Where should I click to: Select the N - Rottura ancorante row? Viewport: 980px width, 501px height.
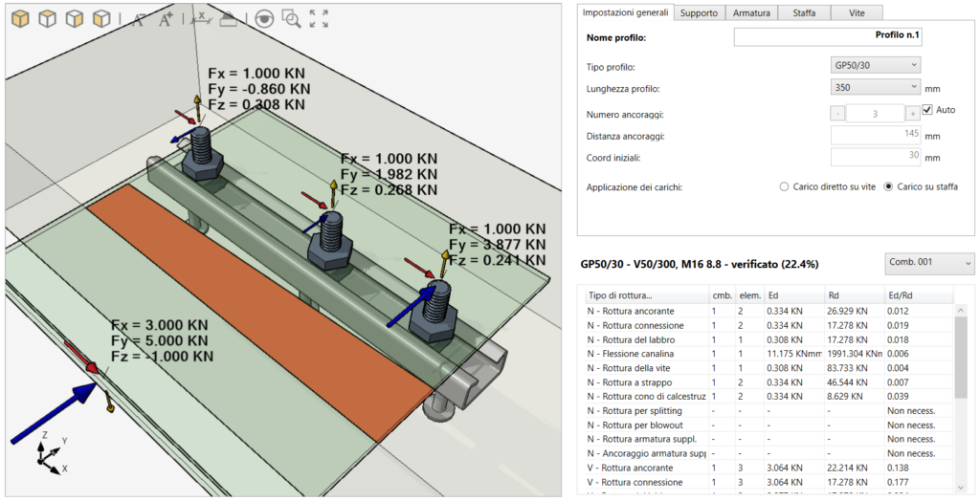point(768,311)
